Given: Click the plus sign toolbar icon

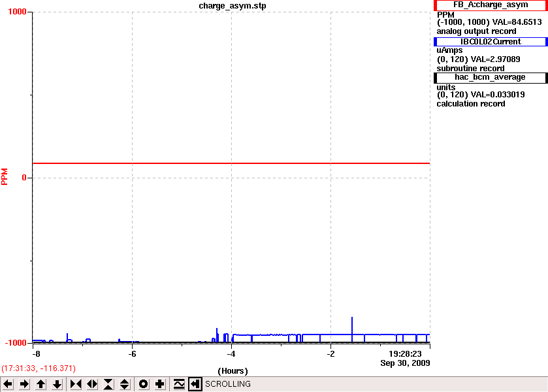Looking at the screenshot, I should [x=160, y=384].
